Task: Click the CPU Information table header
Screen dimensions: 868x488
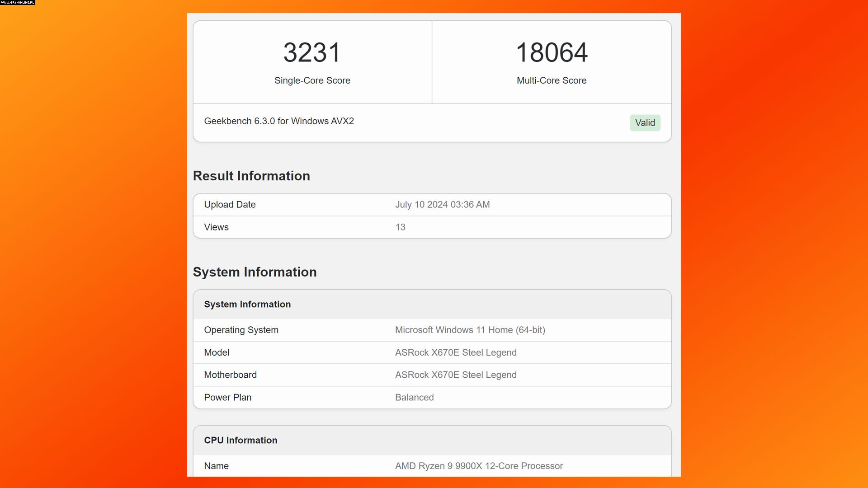Action: [241, 441]
